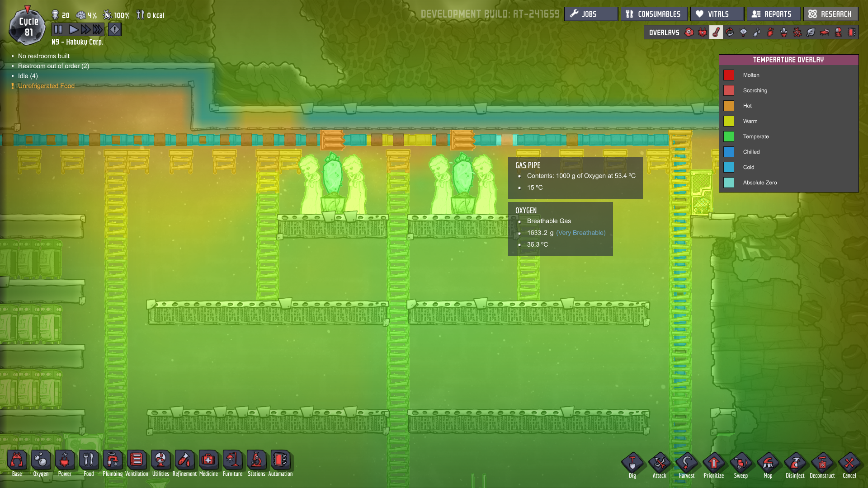868x488 pixels.
Task: Select the germ overlay icon
Action: tap(797, 33)
